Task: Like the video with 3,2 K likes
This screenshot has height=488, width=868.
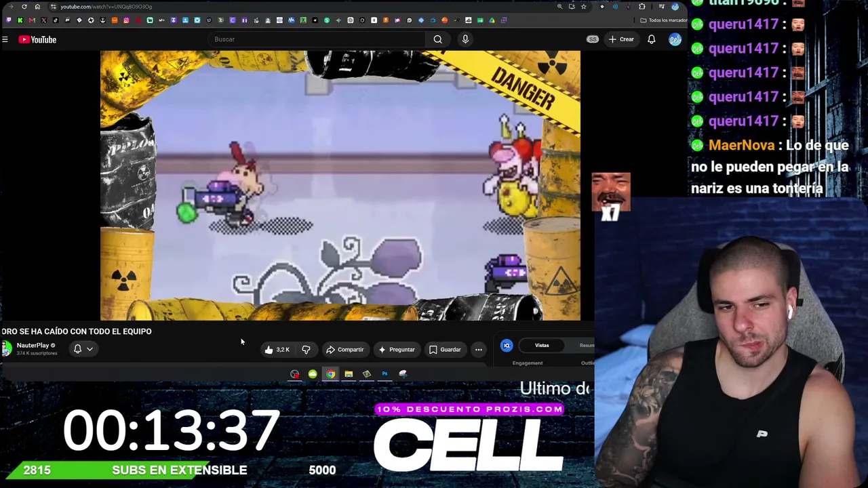Action: click(277, 350)
